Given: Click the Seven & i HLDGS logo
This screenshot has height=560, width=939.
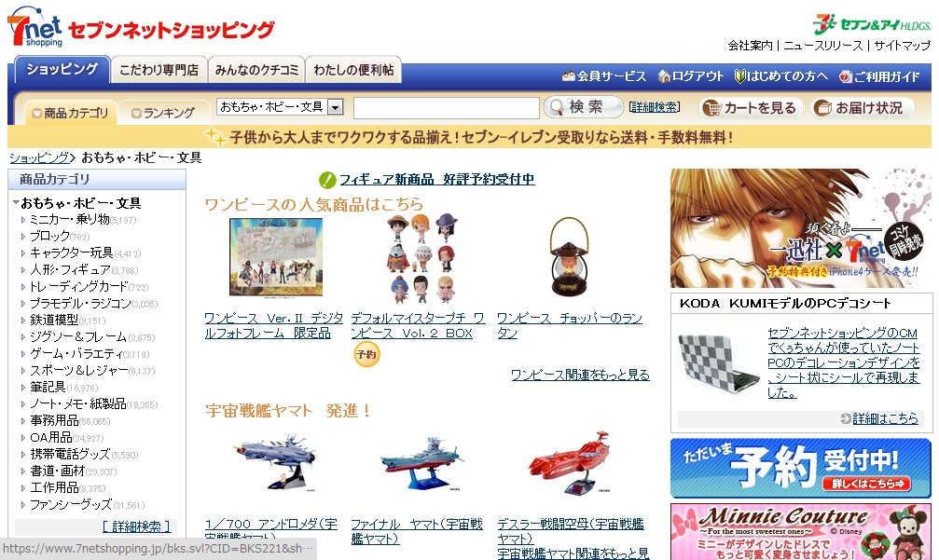Looking at the screenshot, I should [871, 24].
